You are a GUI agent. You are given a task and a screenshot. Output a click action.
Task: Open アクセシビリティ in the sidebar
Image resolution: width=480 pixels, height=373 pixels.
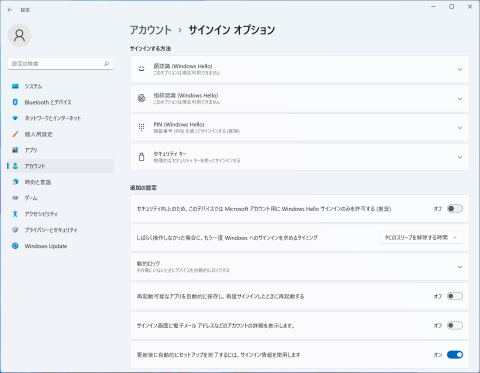(x=60, y=214)
